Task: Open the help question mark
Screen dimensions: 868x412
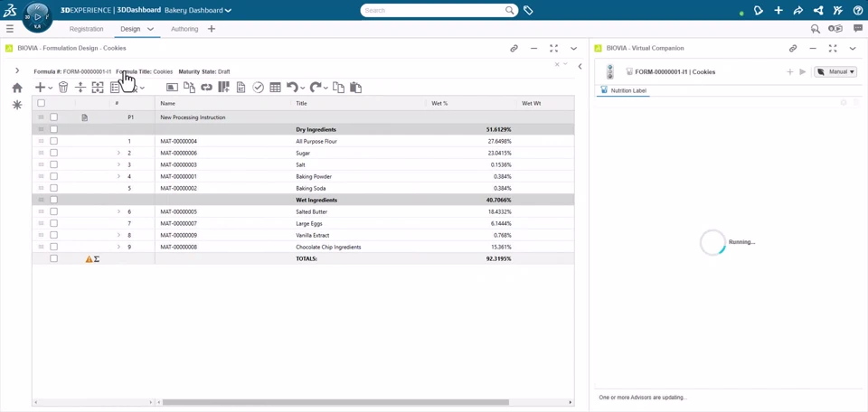Action: [857, 10]
